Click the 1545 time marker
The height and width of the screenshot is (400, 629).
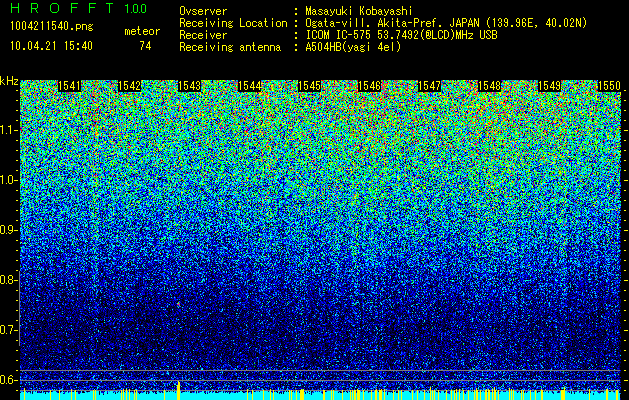click(x=309, y=86)
